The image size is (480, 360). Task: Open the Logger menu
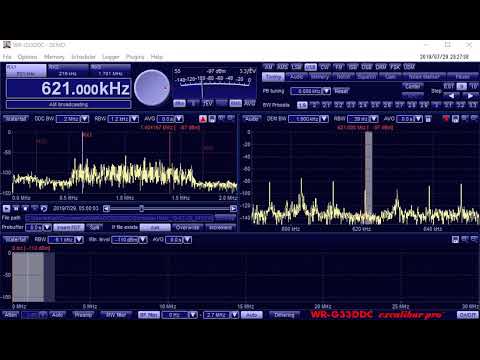click(111, 57)
